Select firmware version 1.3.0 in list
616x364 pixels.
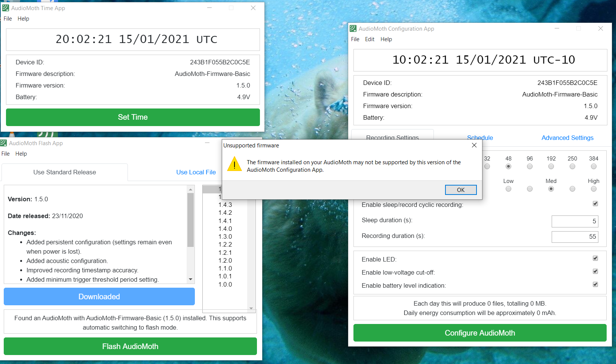pyautogui.click(x=225, y=236)
